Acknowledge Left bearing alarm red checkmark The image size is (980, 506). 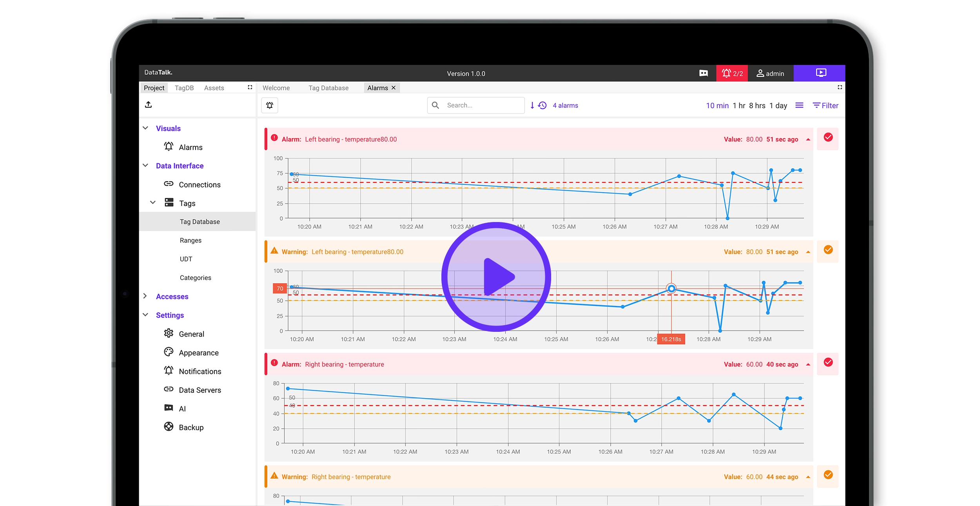828,138
